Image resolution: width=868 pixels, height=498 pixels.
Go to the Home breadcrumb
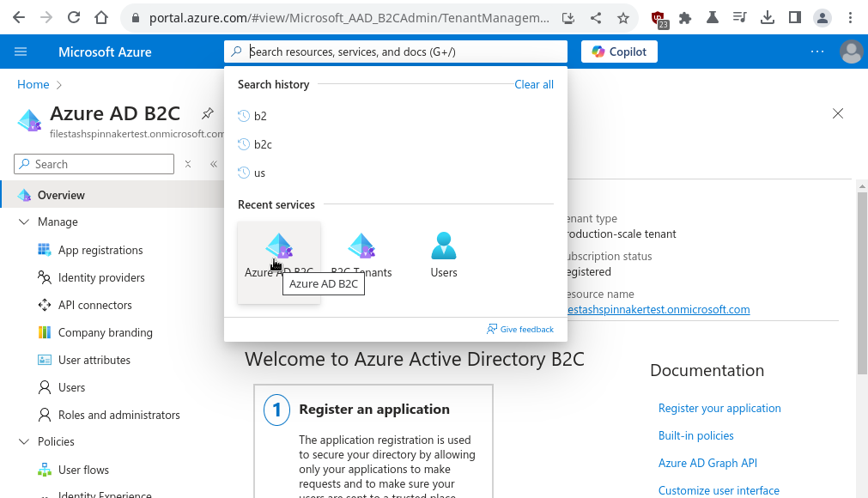click(x=33, y=85)
